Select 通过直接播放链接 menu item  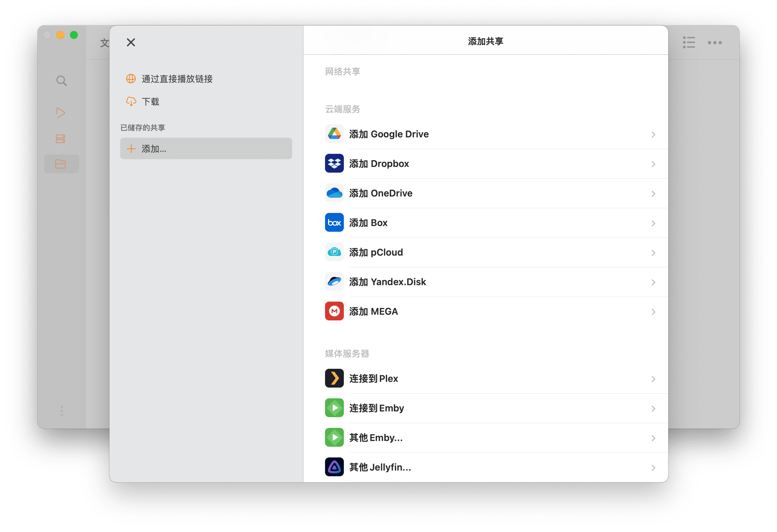pyautogui.click(x=177, y=79)
